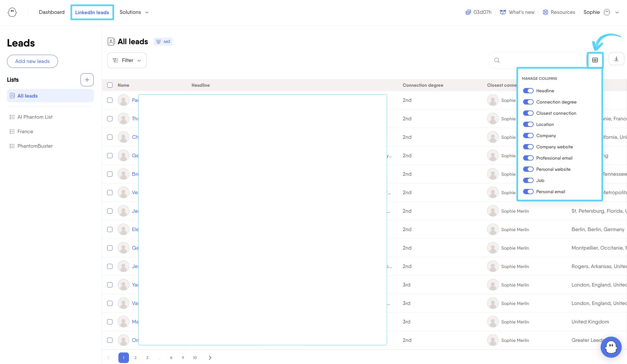627x364 pixels.
Task: Click the Add new leads button
Action: coord(32,61)
